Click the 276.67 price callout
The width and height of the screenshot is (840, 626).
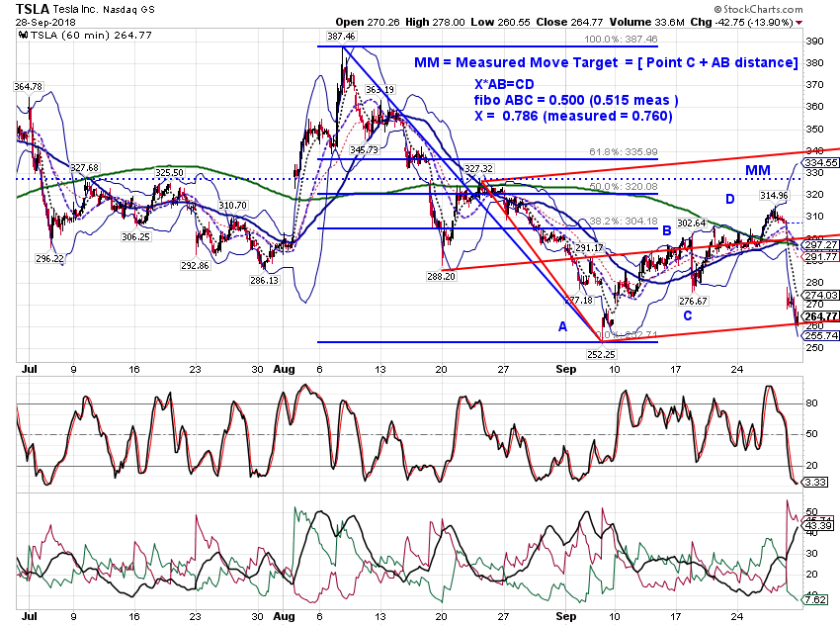click(693, 302)
